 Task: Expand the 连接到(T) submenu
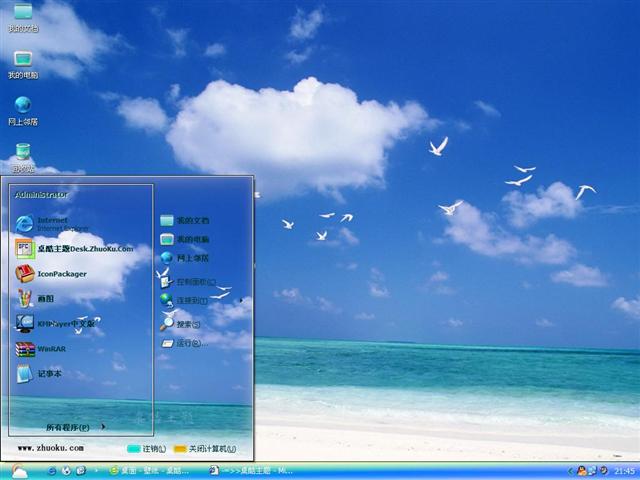tap(190, 300)
